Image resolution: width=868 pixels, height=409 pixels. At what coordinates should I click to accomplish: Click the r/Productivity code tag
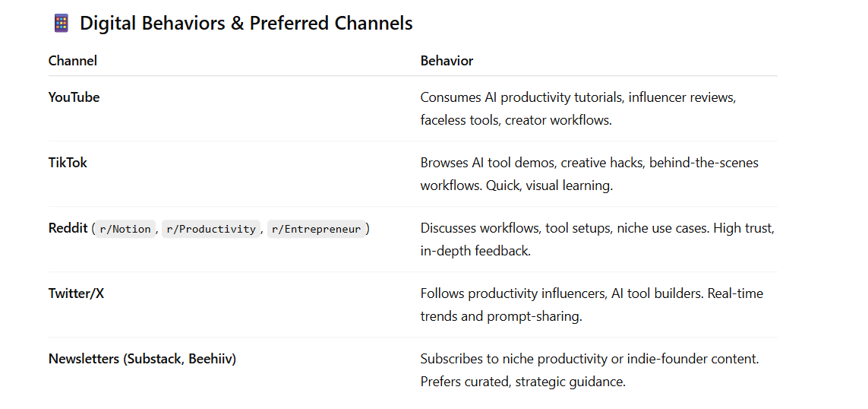click(211, 229)
